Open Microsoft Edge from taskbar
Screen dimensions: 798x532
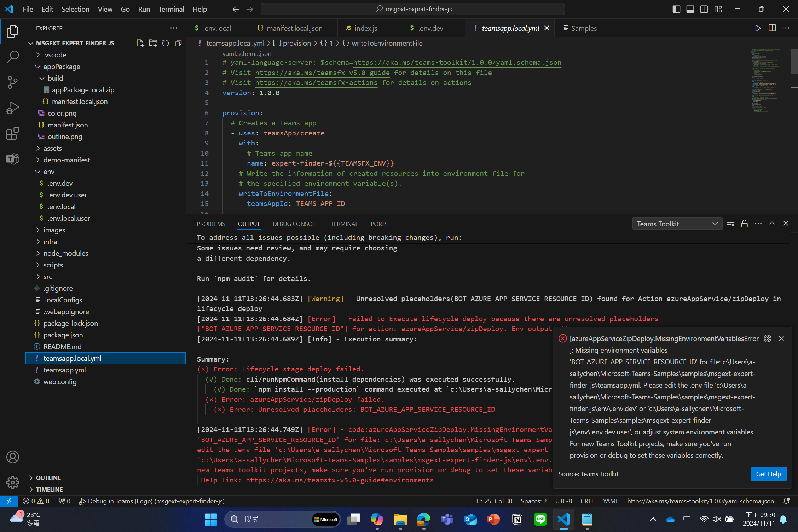click(x=423, y=519)
